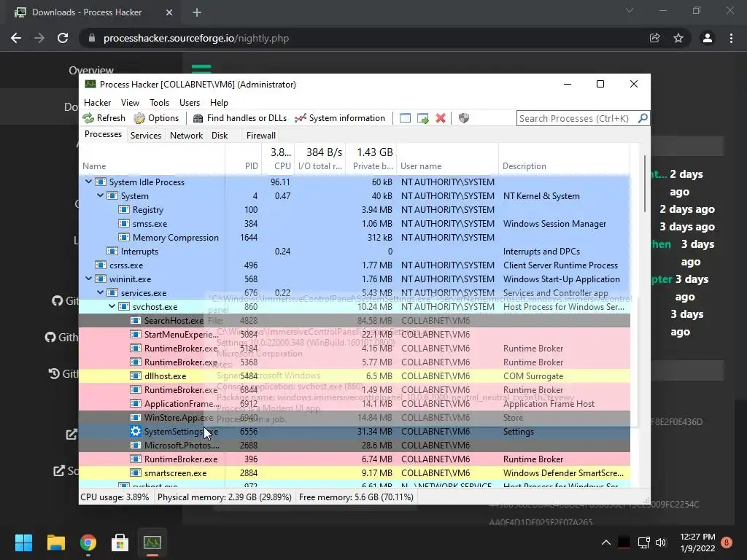
Task: Open File Explorer from the taskbar
Action: click(x=55, y=542)
